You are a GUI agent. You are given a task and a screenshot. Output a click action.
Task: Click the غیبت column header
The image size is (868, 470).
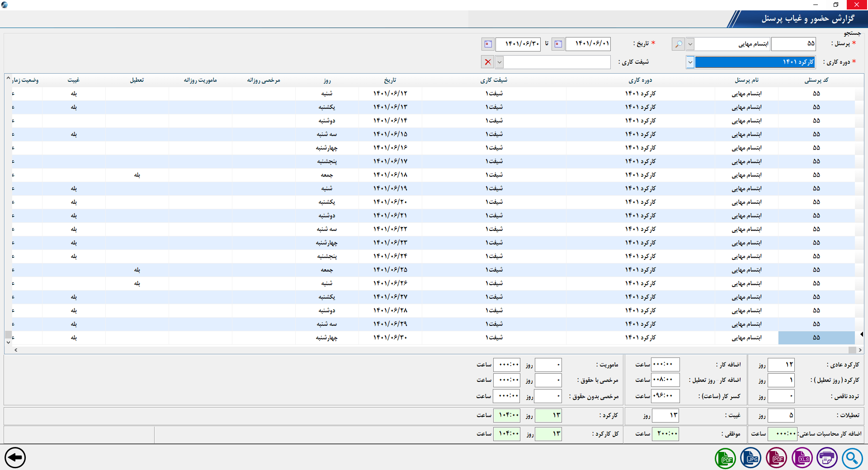tap(74, 80)
